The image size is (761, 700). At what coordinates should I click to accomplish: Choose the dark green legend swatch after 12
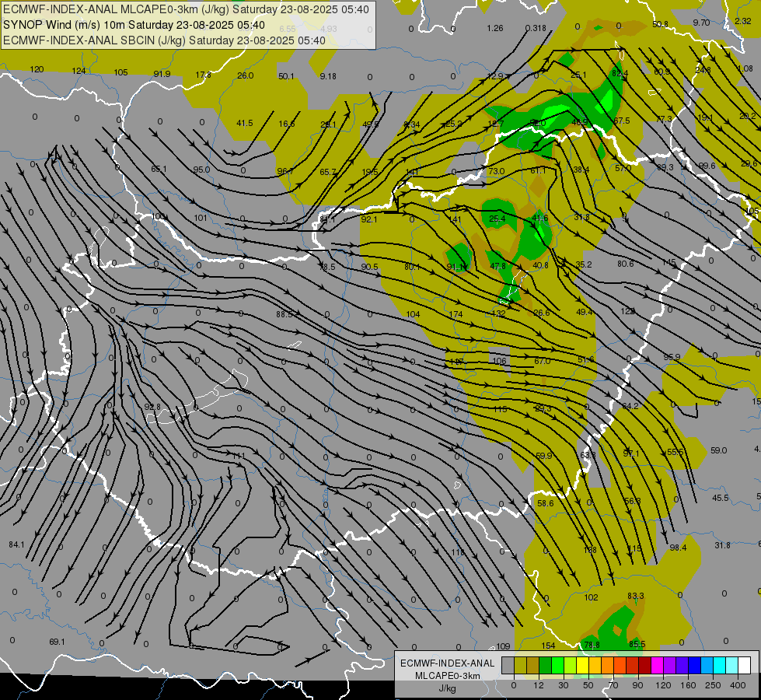pos(545,666)
